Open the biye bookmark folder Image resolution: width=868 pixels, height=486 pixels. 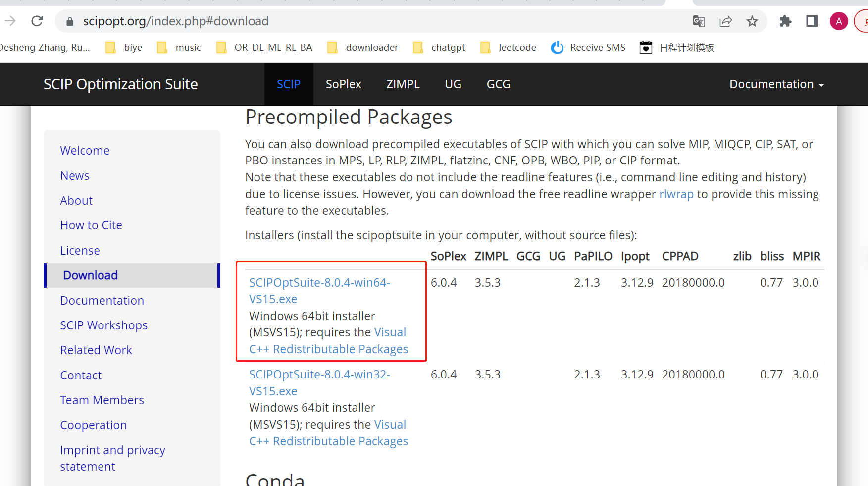point(124,48)
